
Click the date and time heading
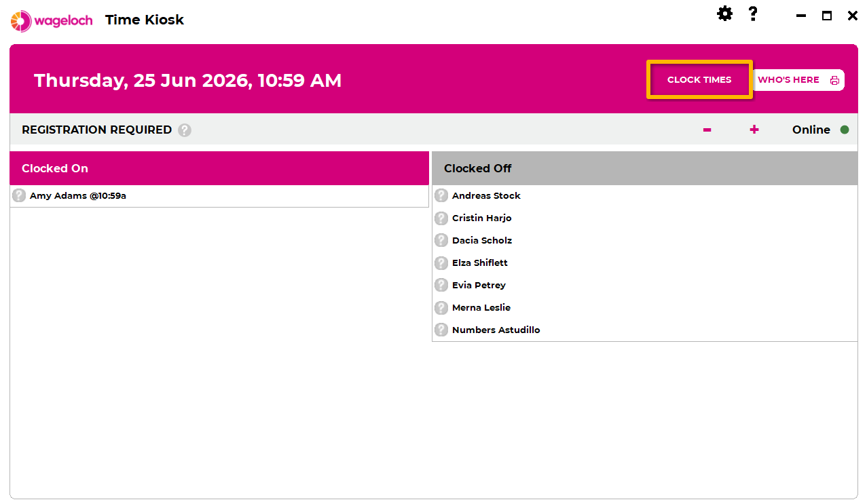[188, 81]
